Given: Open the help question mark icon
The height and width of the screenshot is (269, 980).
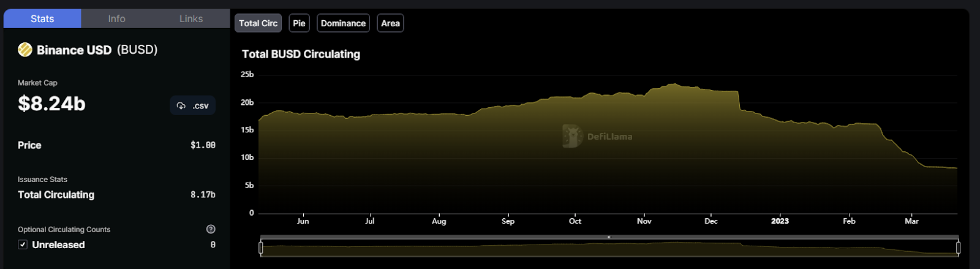Looking at the screenshot, I should (211, 229).
